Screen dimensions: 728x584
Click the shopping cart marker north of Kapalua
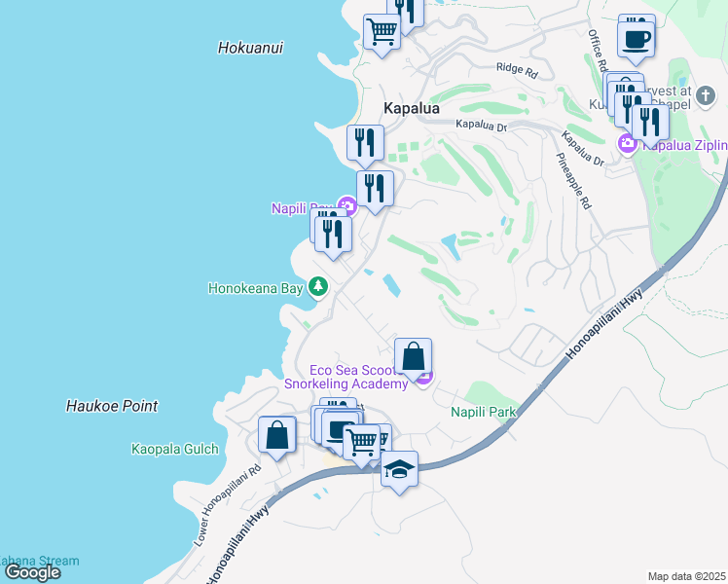(x=382, y=31)
